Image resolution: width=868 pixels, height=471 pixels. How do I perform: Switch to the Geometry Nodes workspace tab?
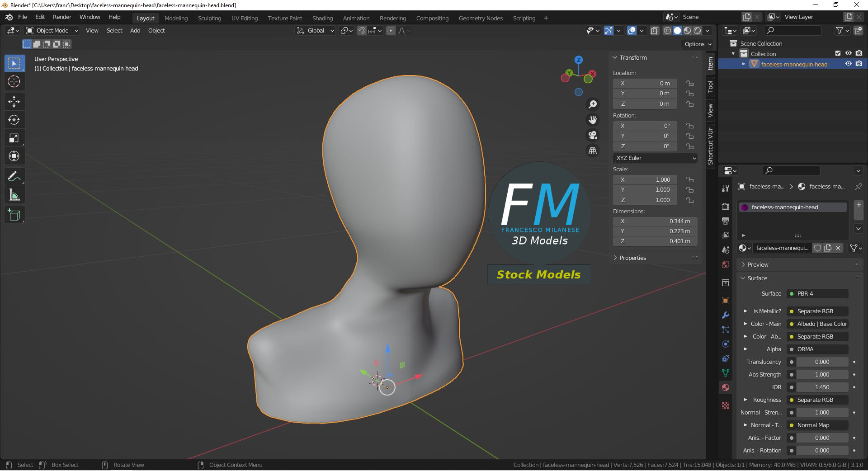coord(481,19)
